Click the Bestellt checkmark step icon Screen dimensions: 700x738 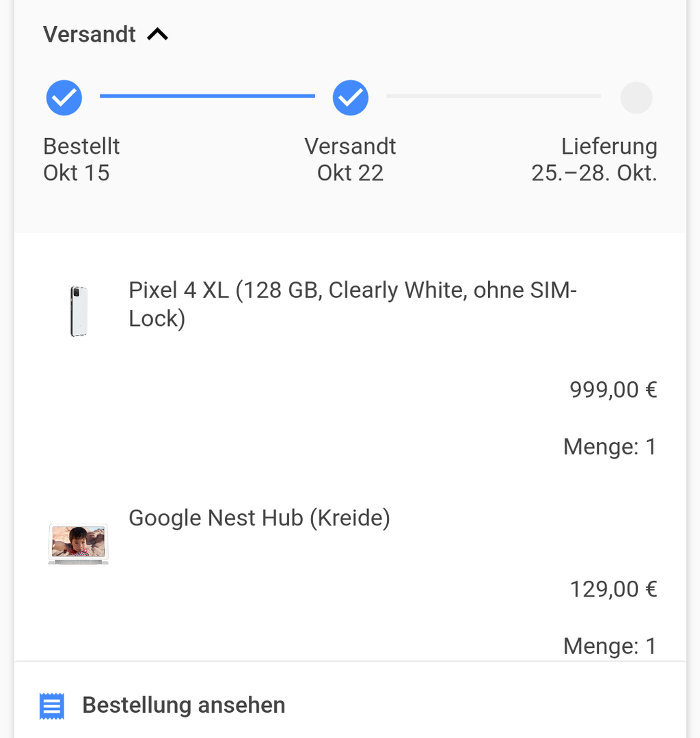point(64,98)
